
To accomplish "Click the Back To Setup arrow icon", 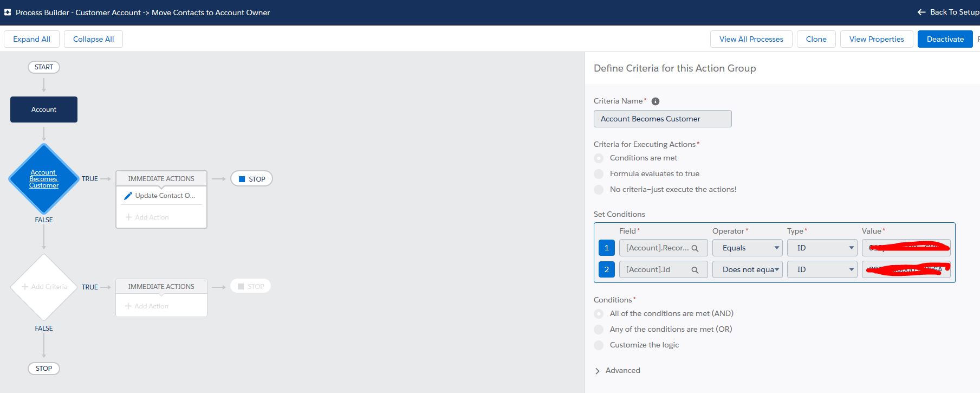I will tap(921, 12).
